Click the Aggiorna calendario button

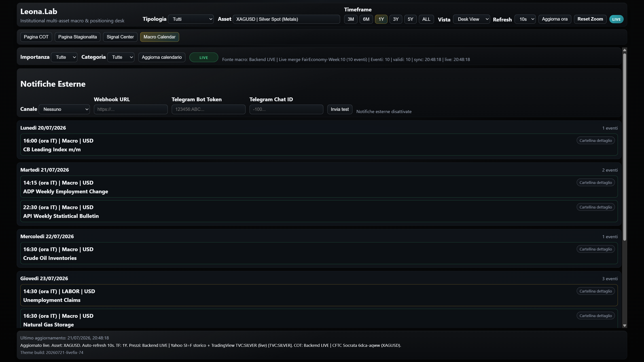click(x=162, y=57)
